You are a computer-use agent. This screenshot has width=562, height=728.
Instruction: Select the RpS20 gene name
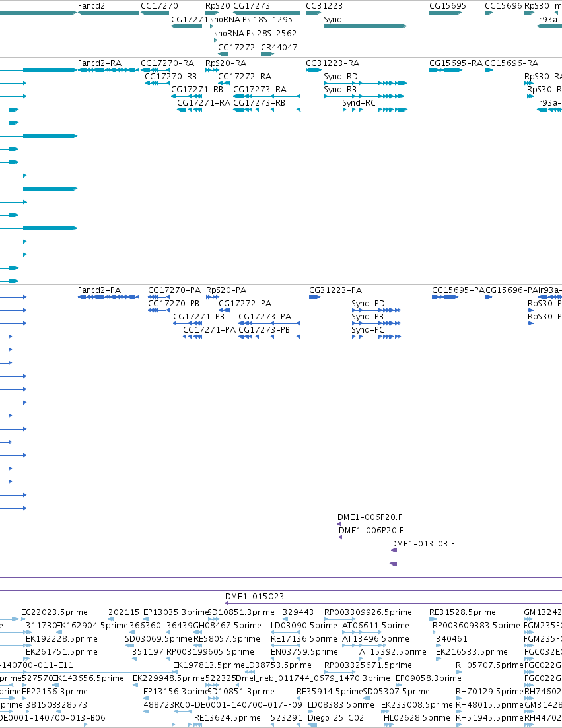[x=218, y=6]
